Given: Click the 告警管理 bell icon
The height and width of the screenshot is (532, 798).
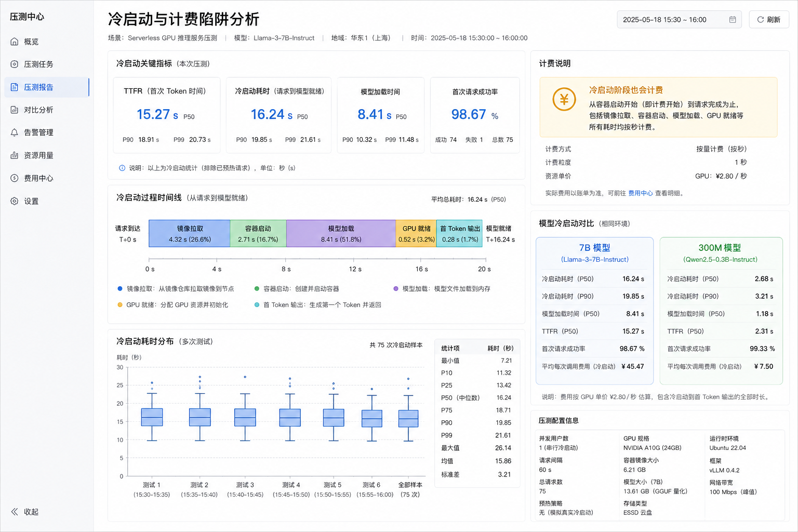Looking at the screenshot, I should [x=15, y=132].
